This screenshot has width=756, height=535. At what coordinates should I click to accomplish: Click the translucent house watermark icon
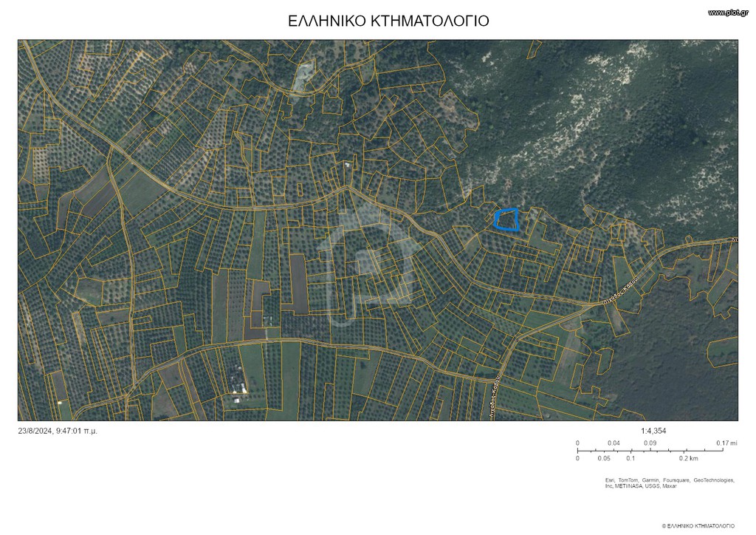pos(371,263)
